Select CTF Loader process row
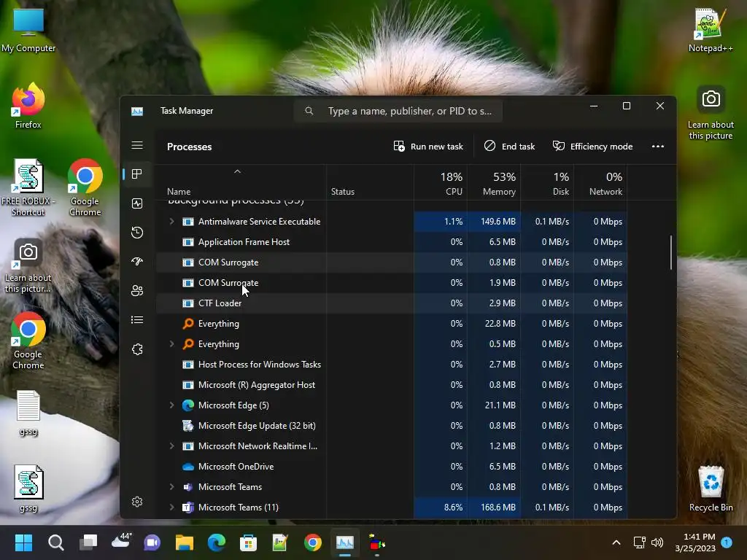The width and height of the screenshot is (747, 560). tap(392, 303)
